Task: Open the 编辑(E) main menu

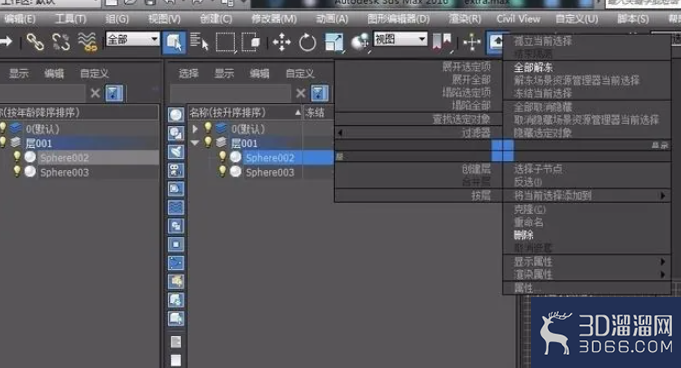Action: click(20, 19)
